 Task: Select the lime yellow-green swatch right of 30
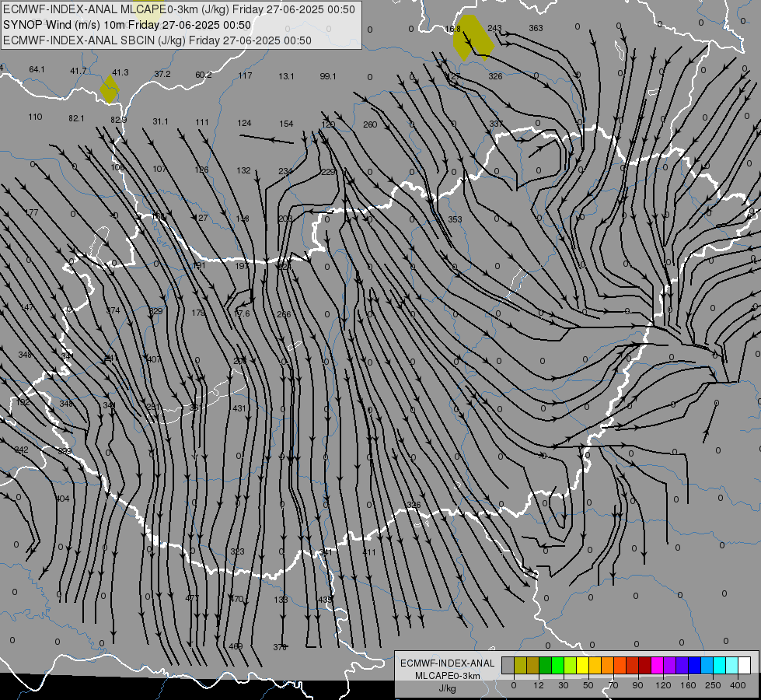(571, 665)
